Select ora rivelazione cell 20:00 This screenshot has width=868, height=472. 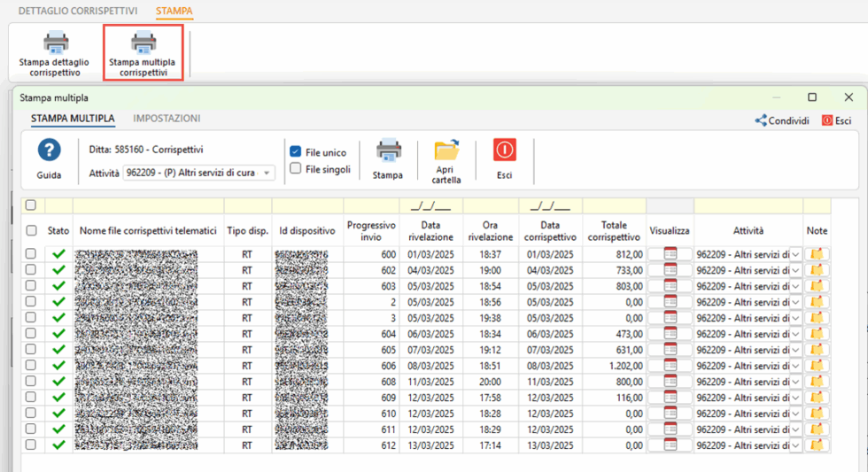pos(490,382)
